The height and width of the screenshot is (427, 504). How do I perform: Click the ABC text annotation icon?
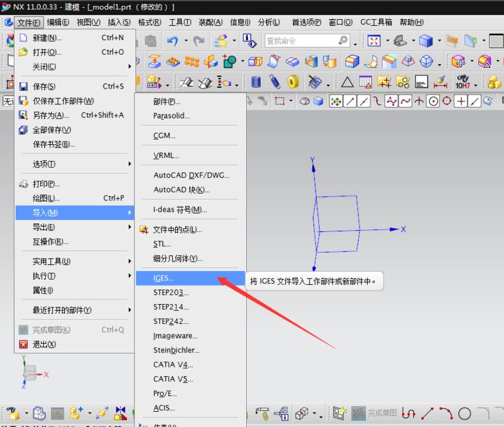pyautogui.click(x=154, y=82)
